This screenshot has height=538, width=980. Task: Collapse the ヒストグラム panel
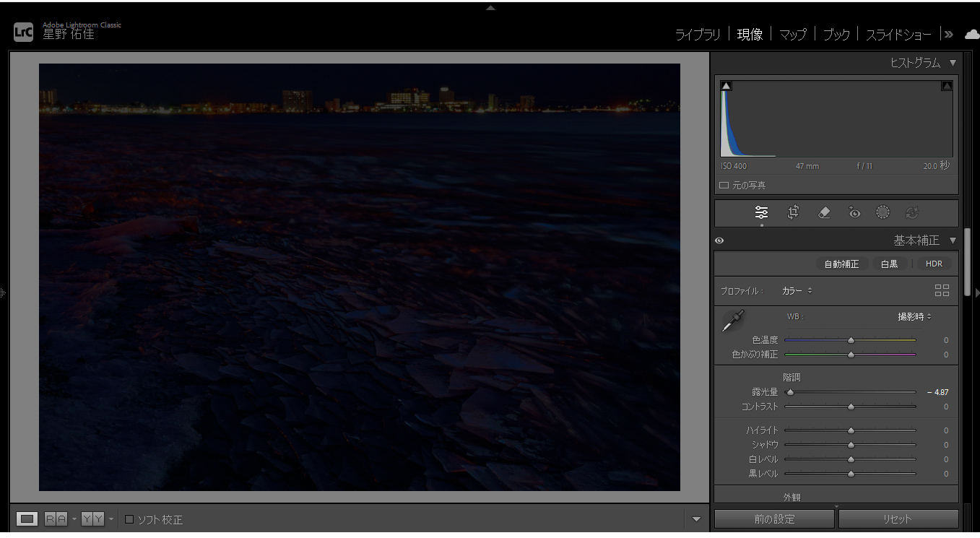pyautogui.click(x=953, y=63)
